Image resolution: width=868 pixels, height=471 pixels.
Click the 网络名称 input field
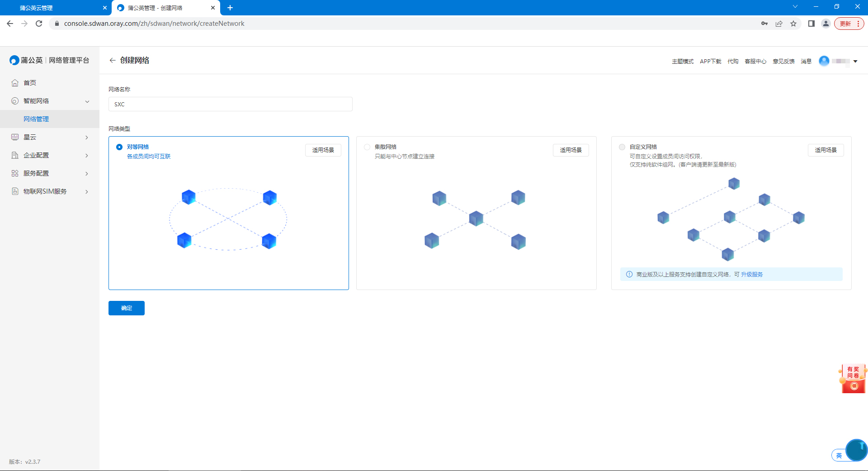click(x=231, y=104)
